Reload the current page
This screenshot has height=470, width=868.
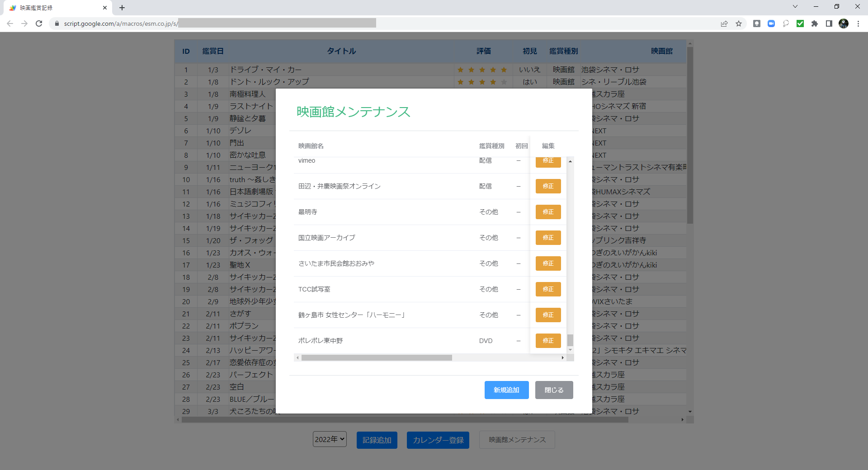coord(39,23)
